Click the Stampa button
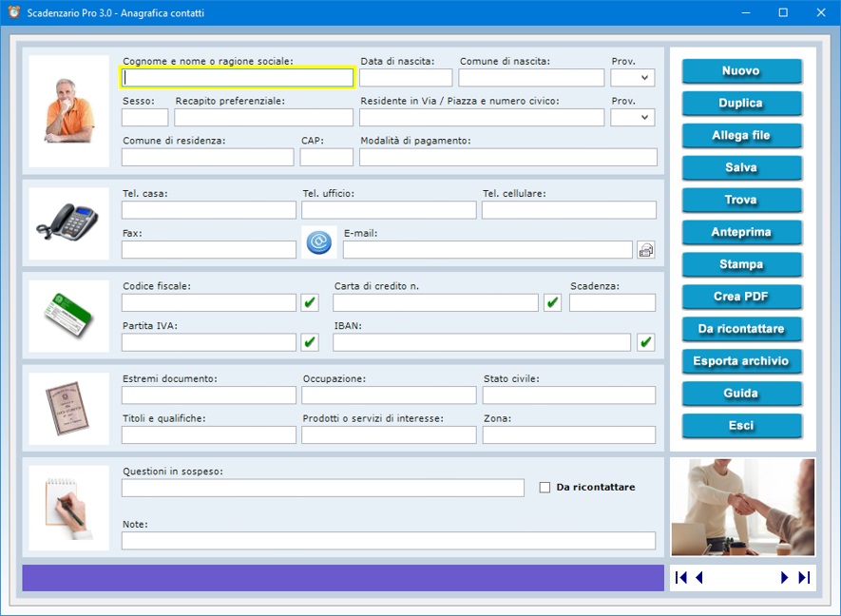The width and height of the screenshot is (841, 616). pyautogui.click(x=742, y=264)
